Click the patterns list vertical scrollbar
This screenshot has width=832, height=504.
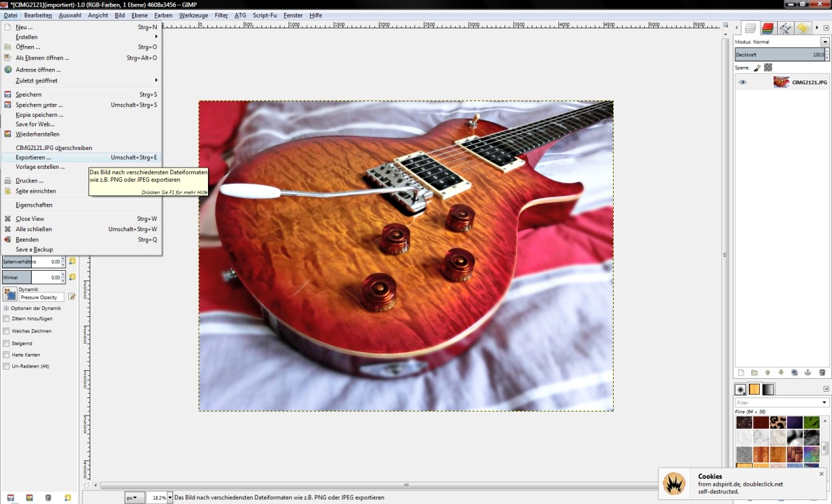[825, 448]
